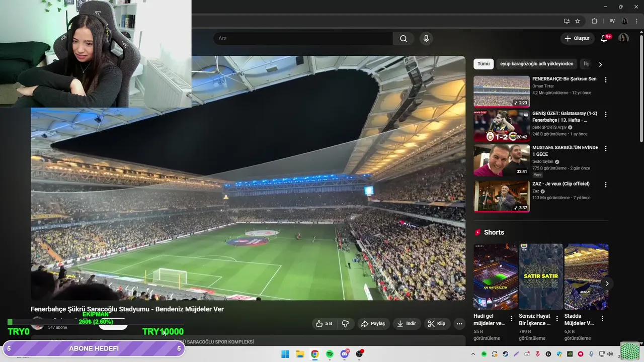The width and height of the screenshot is (644, 362).
Task: Click the install app icon in address bar
Action: pos(567,21)
